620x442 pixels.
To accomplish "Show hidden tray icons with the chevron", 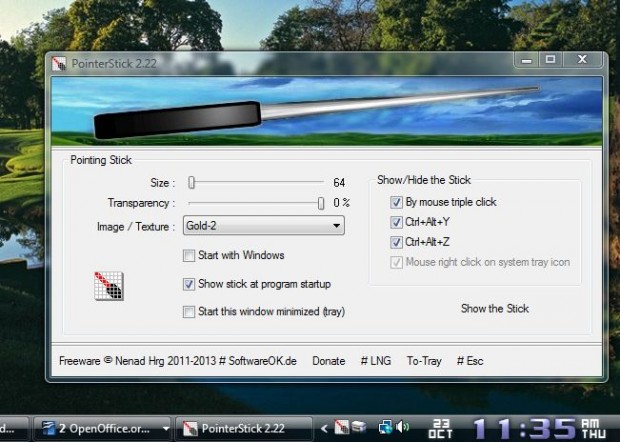I will (x=324, y=428).
